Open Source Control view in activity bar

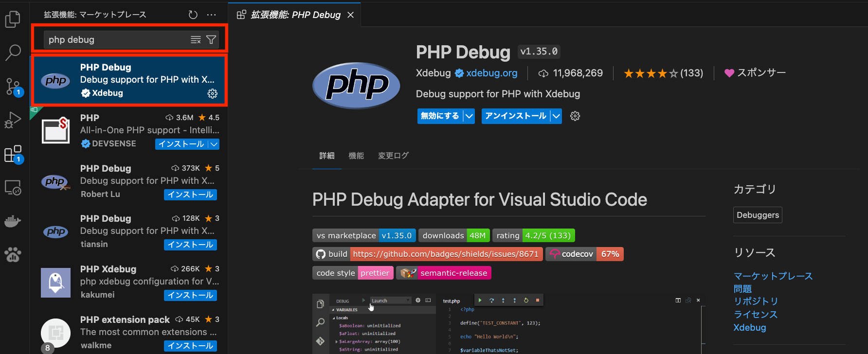click(x=13, y=87)
